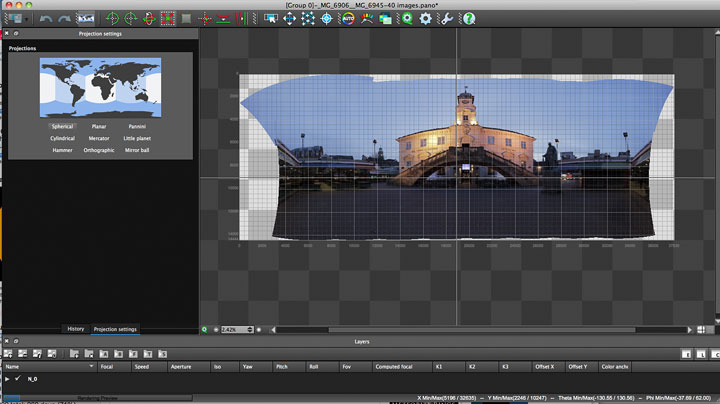This screenshot has height=404, width=720.
Task: Click the auto color correction icon
Action: click(x=349, y=19)
